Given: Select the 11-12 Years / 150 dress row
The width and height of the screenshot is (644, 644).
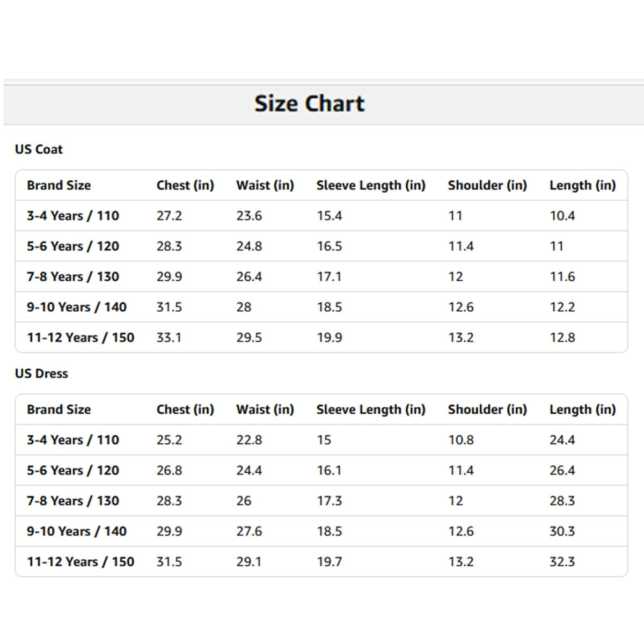Looking at the screenshot, I should (x=321, y=562).
